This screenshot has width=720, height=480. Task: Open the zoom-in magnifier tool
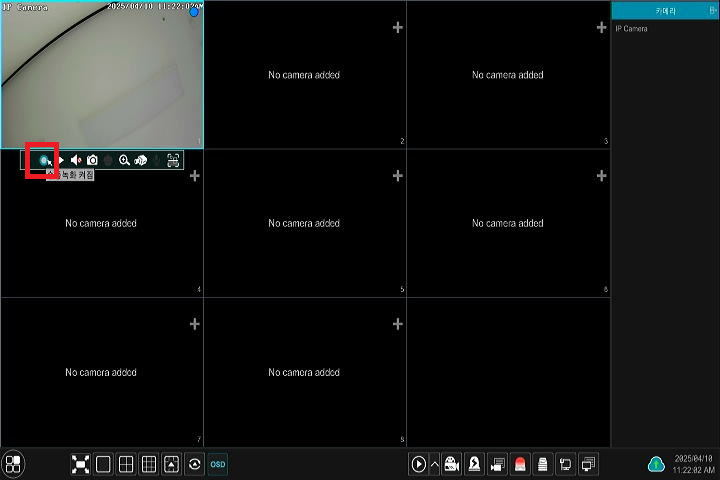coord(124,160)
